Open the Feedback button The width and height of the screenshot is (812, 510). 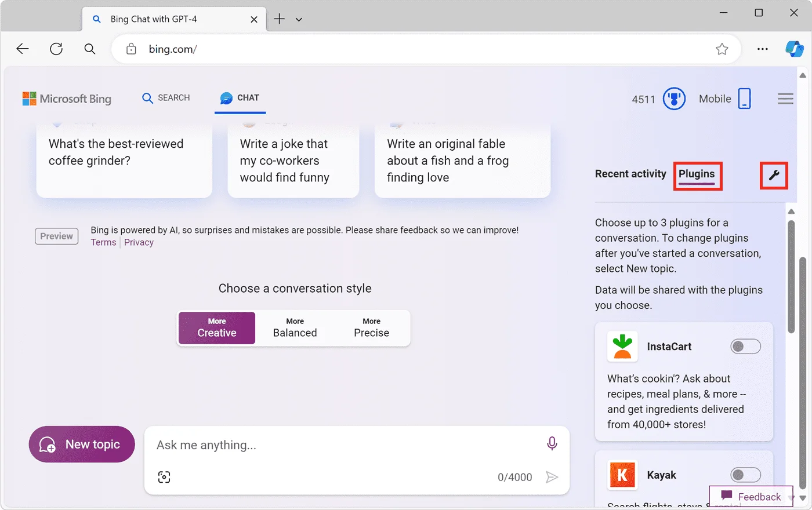(x=751, y=497)
